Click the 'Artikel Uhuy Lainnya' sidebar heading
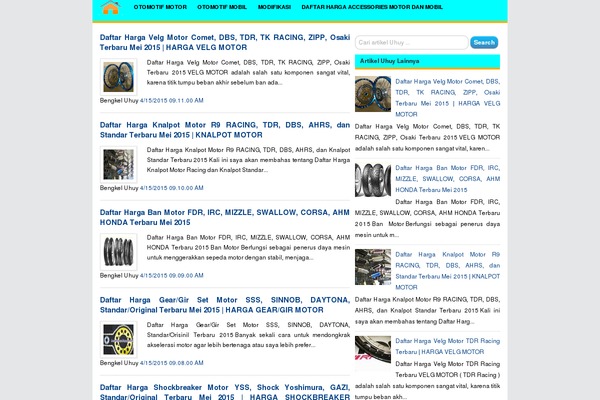 pos(390,61)
